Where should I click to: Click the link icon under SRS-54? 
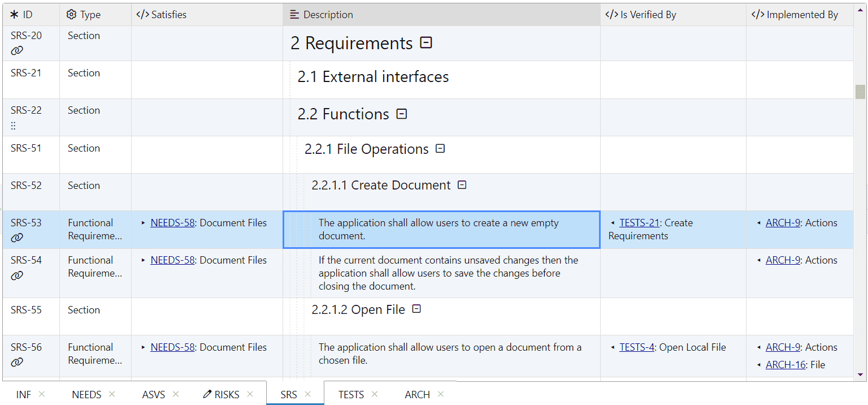click(x=17, y=275)
